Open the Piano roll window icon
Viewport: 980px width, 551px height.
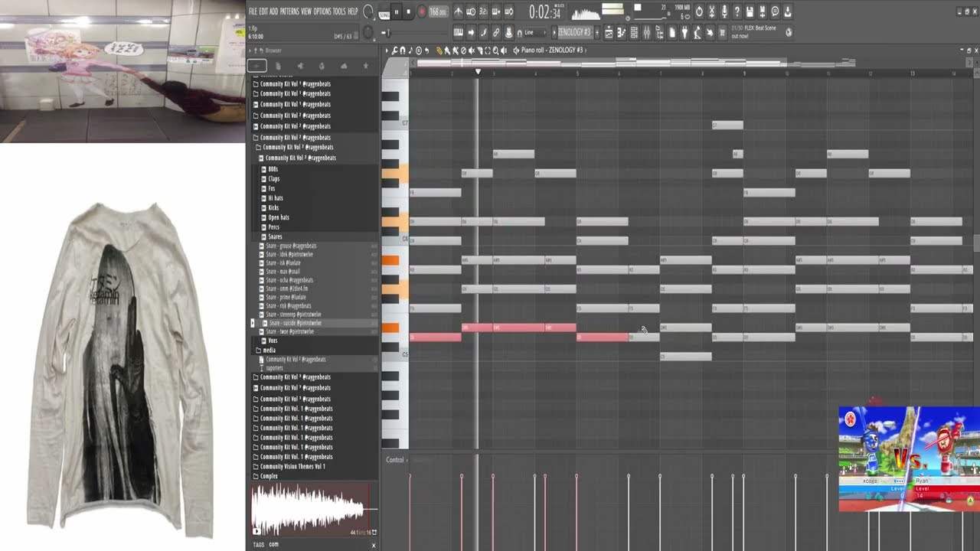coord(621,33)
